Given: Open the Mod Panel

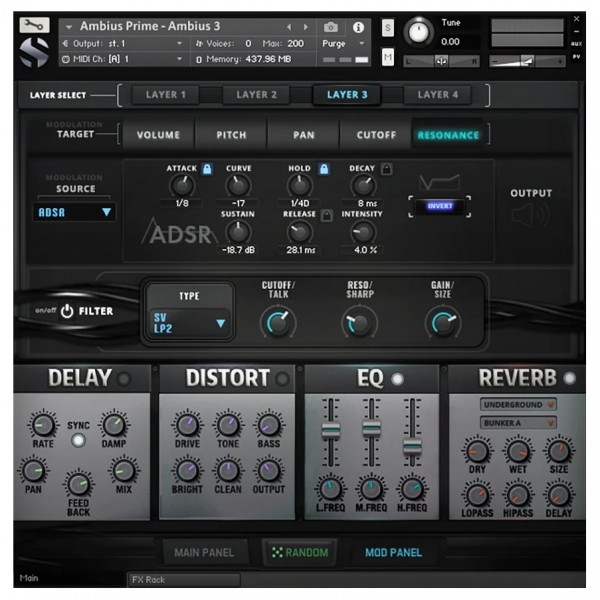Looking at the screenshot, I should point(393,553).
